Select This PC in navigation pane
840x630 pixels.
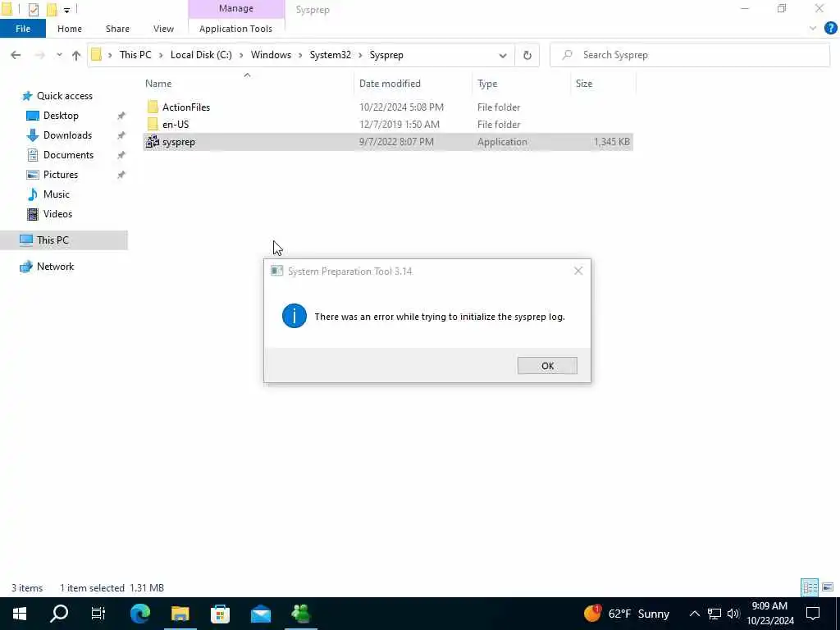coord(64,240)
